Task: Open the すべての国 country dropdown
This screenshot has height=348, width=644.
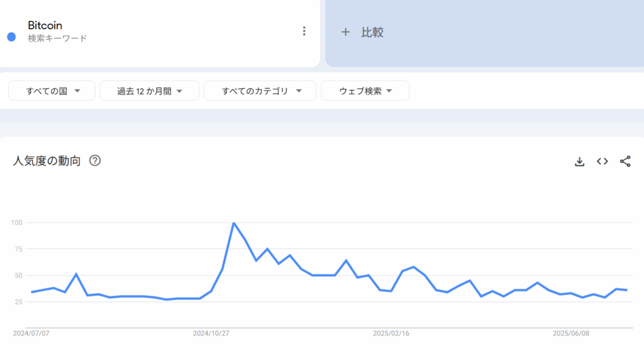Action: pyautogui.click(x=52, y=91)
